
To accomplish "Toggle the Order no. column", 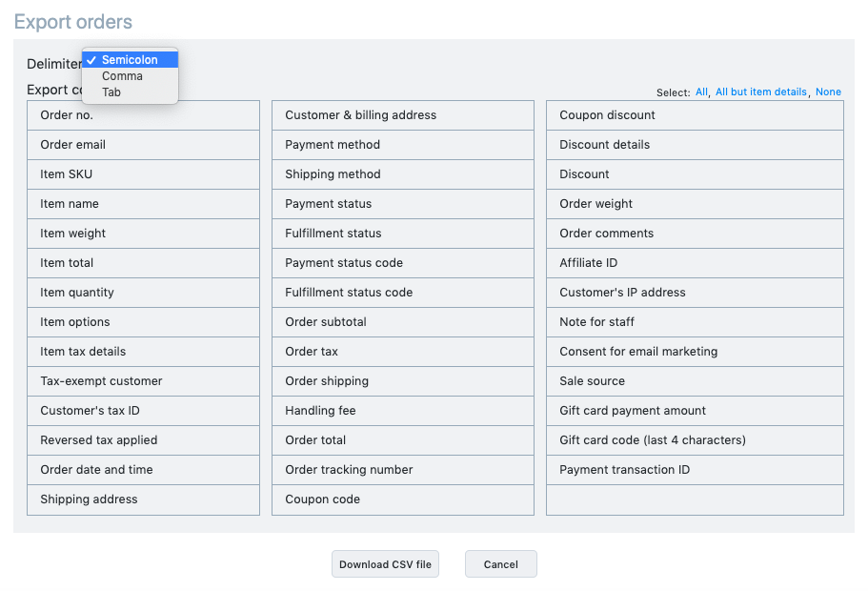I will tap(143, 115).
